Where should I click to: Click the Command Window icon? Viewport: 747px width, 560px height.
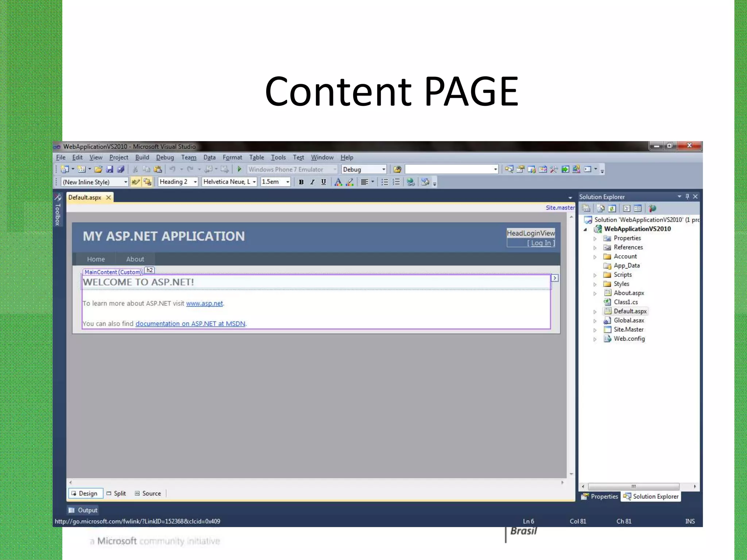(x=588, y=169)
